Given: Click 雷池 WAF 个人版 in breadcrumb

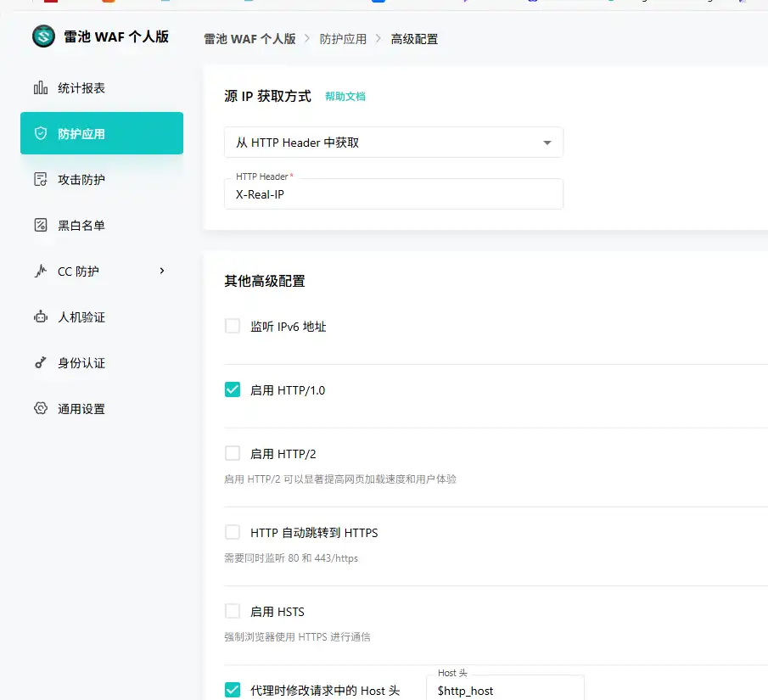Looking at the screenshot, I should (249, 38).
